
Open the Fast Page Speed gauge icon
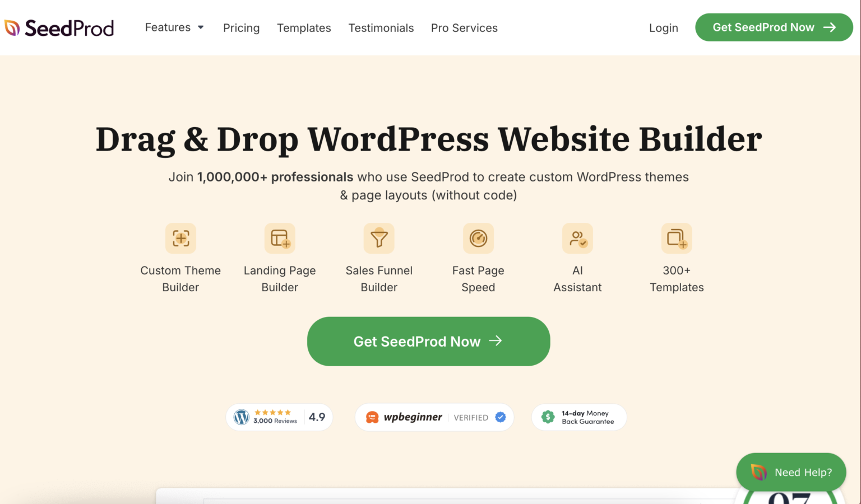click(x=478, y=239)
